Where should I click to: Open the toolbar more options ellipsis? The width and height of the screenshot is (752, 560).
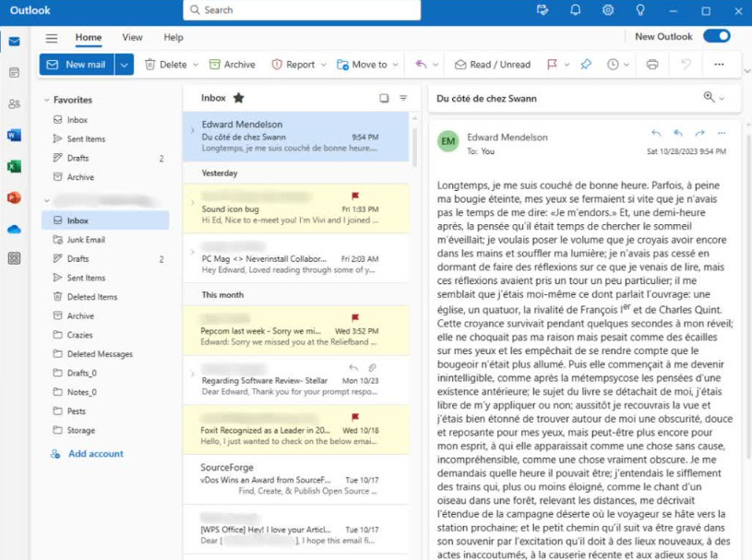[719, 65]
